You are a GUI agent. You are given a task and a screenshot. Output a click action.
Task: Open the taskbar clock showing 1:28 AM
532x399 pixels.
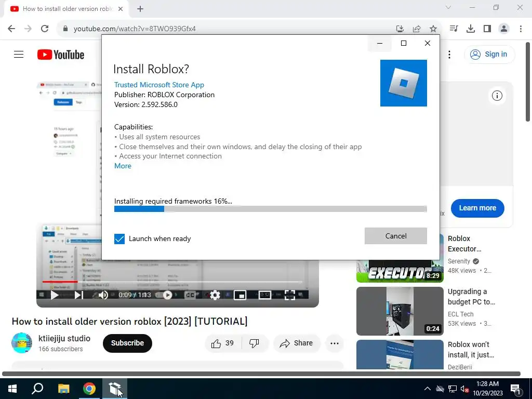coord(487,389)
